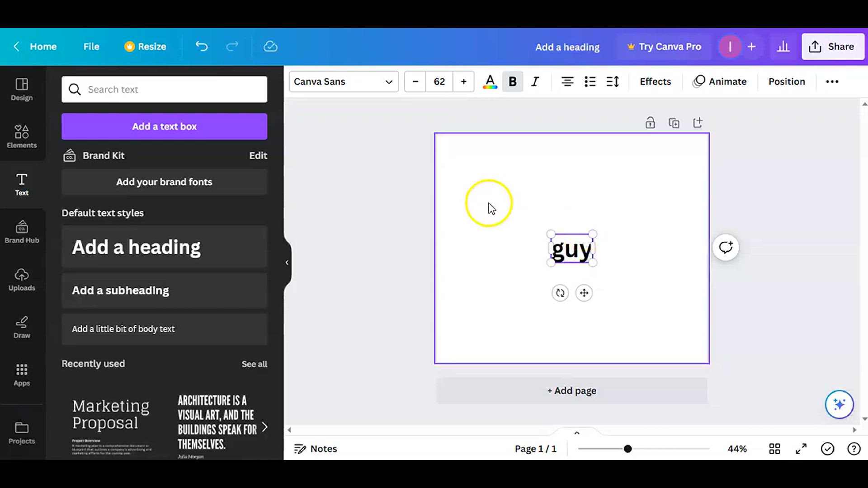Change text alignment

click(567, 82)
